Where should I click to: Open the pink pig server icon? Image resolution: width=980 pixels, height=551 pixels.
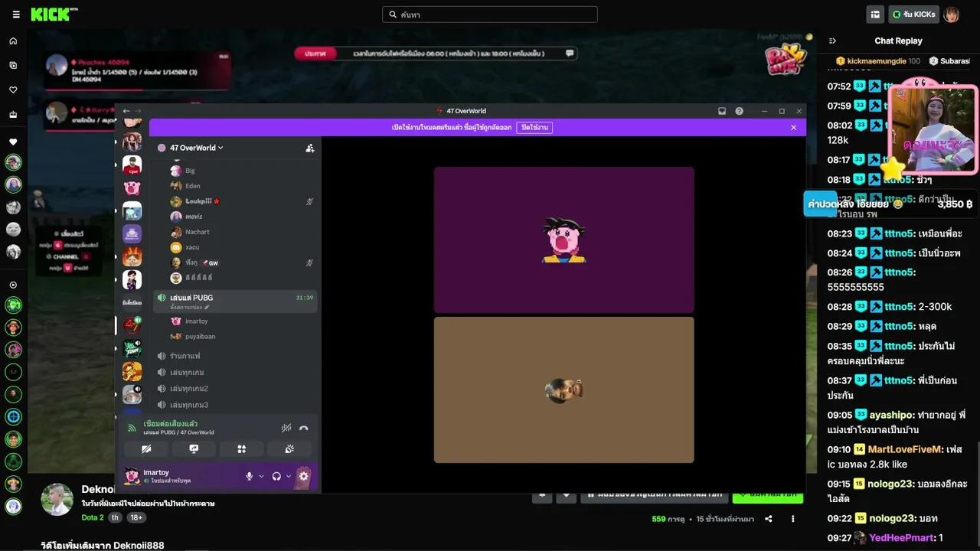(132, 188)
